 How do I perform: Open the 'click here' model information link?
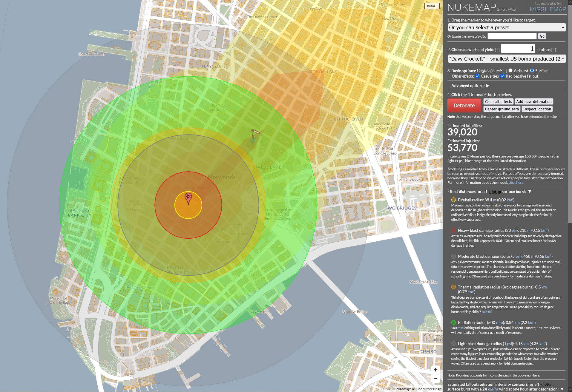[516, 183]
